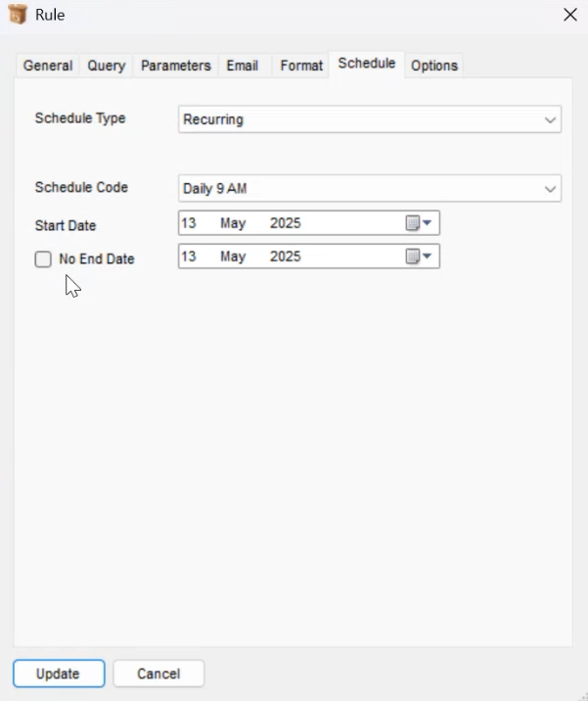Open the End Date calendar picker icon

coord(413,257)
